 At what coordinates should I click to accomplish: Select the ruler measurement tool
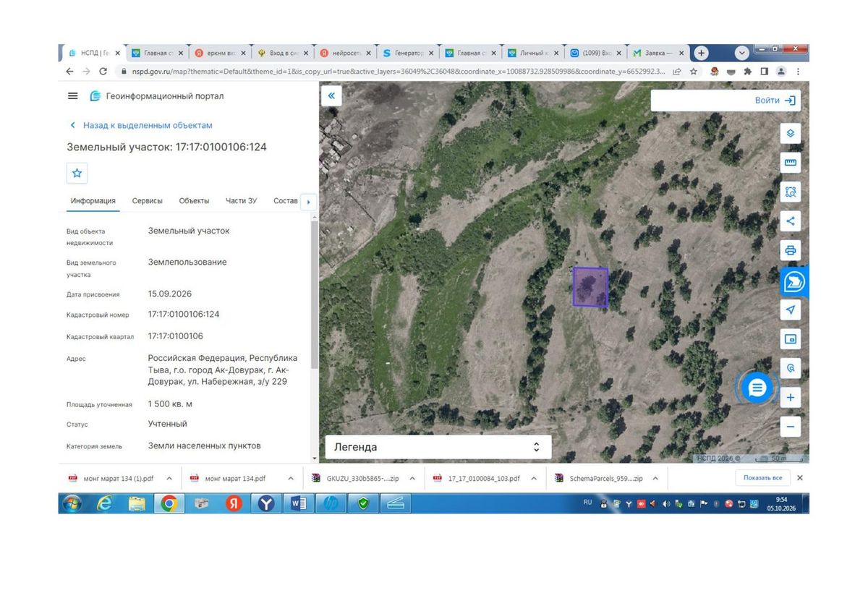pos(791,163)
